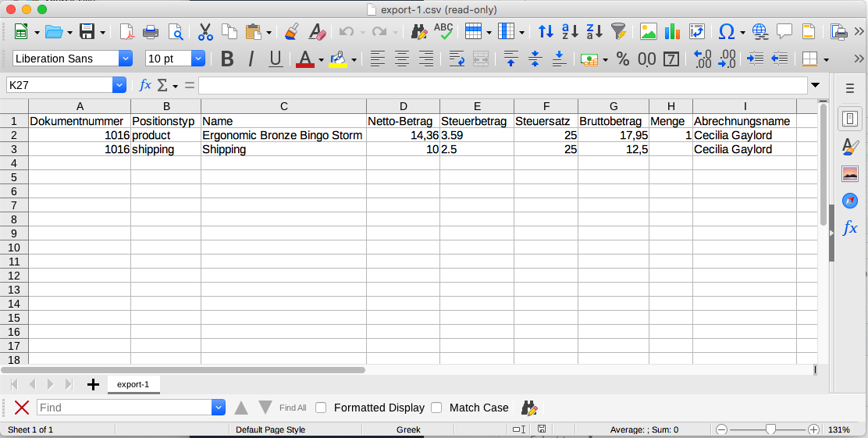Viewport: 868px width, 438px height.
Task: Select the export-1 sheet tab
Action: pos(133,384)
